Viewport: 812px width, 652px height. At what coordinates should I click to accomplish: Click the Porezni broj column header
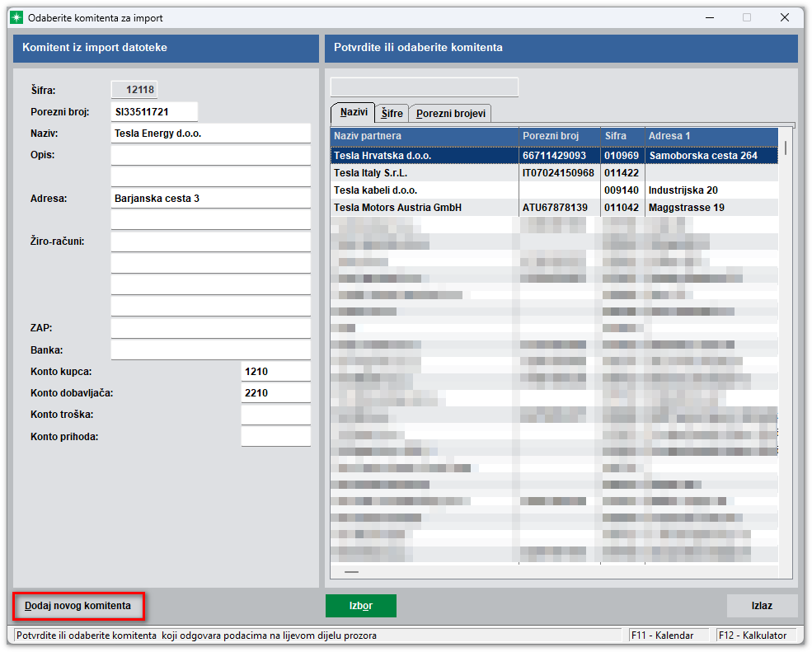(x=559, y=136)
